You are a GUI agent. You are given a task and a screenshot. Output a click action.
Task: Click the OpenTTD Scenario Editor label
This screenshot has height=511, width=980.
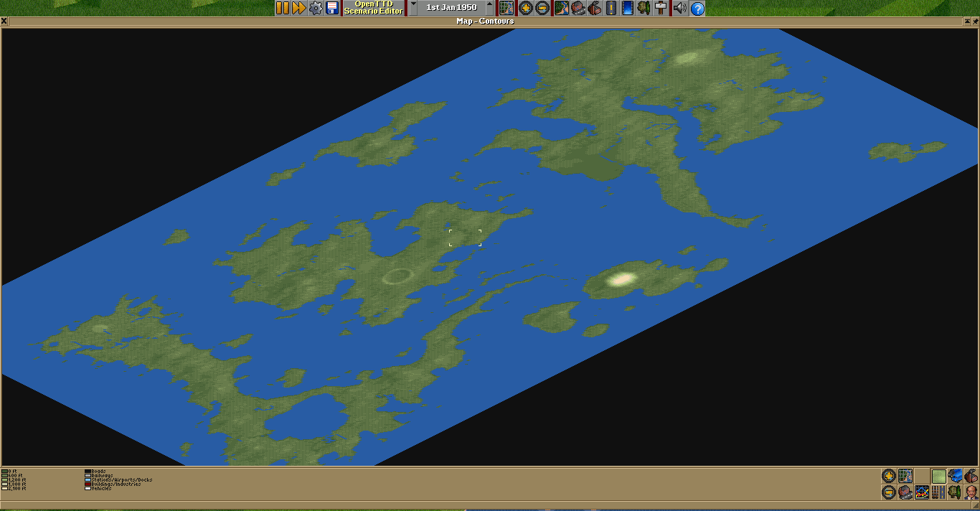pos(374,8)
